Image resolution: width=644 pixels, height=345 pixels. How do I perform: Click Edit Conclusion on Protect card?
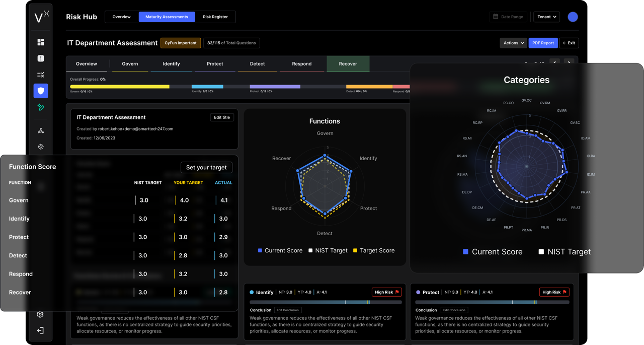pyautogui.click(x=454, y=310)
